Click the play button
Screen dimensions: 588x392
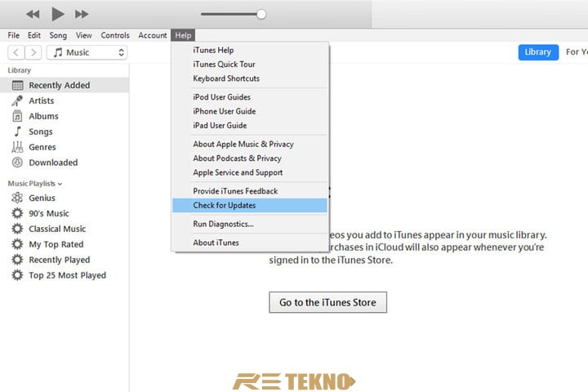tap(57, 14)
